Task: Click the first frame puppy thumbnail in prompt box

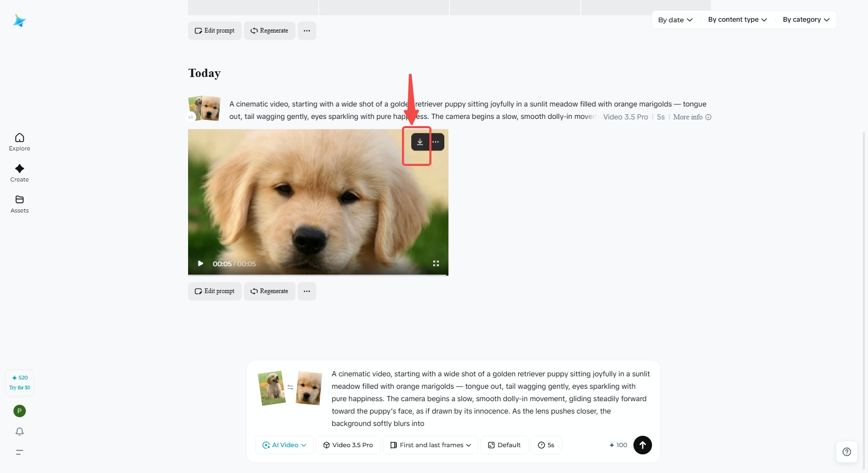Action: tap(272, 388)
